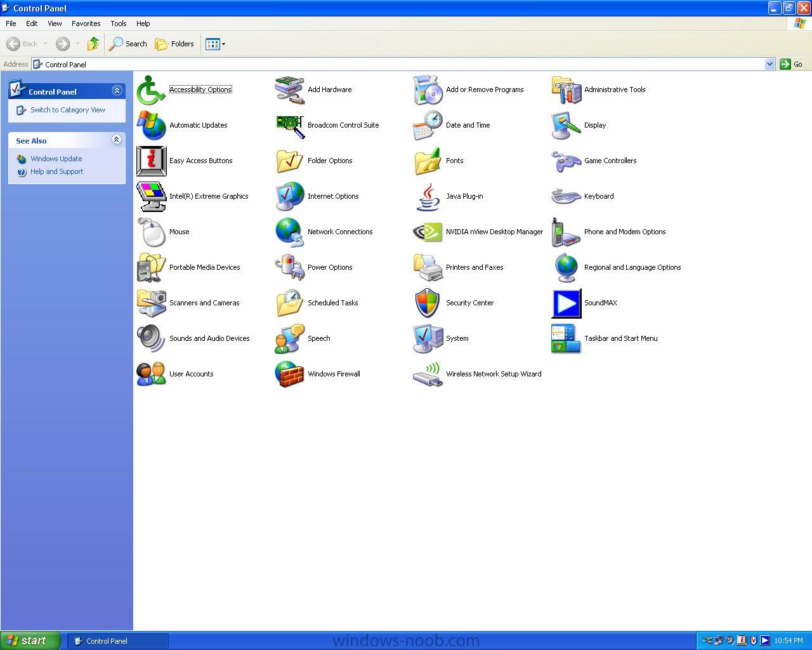
Task: Click the Search toolbar button
Action: [128, 44]
